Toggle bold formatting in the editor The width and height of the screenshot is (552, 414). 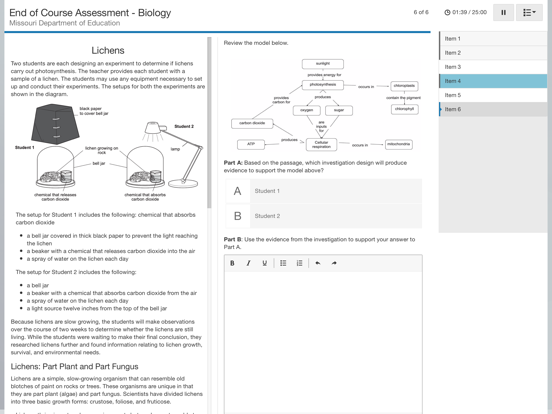(x=232, y=263)
